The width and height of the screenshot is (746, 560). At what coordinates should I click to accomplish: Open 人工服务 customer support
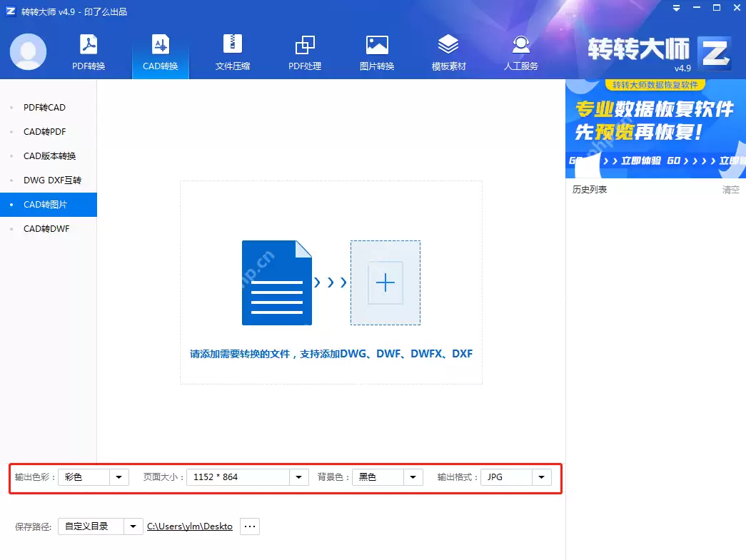tap(520, 51)
